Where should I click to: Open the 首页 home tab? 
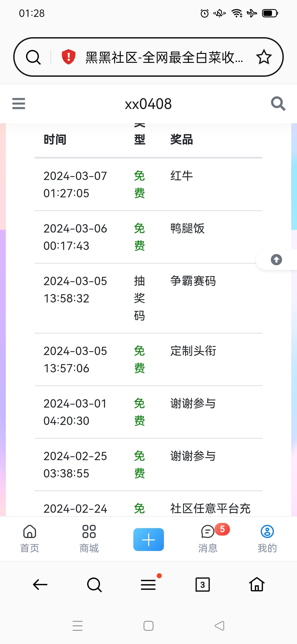(x=30, y=539)
